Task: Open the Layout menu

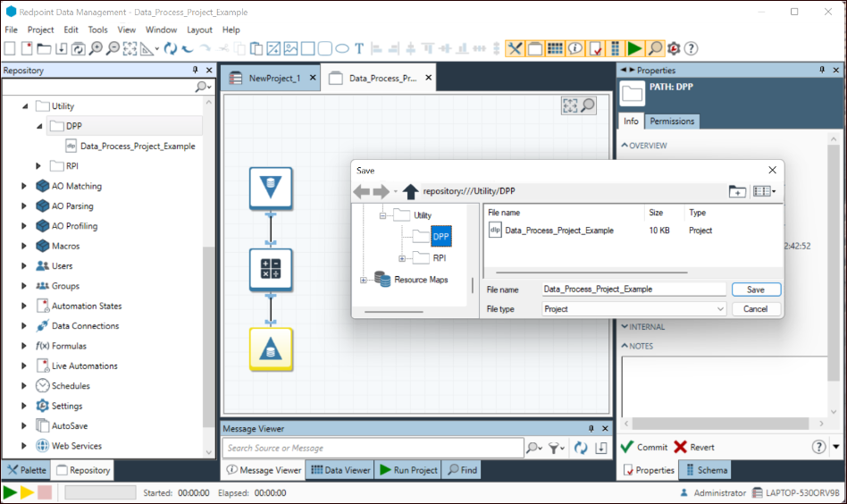Action: click(199, 29)
